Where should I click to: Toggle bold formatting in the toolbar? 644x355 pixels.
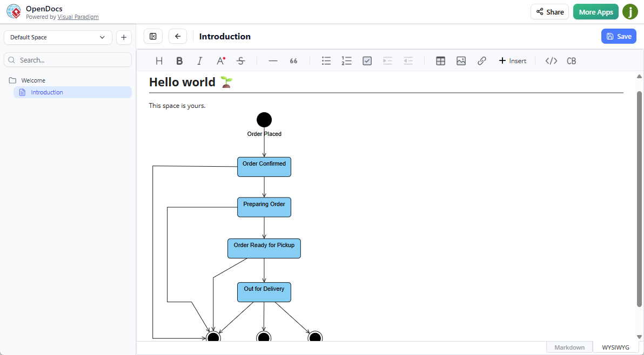pyautogui.click(x=179, y=60)
